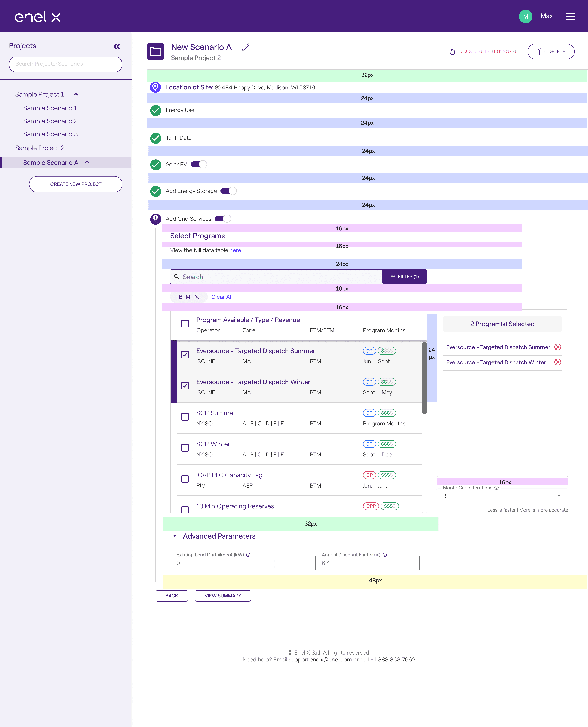Select Sample Project 2 in sidebar

[40, 148]
